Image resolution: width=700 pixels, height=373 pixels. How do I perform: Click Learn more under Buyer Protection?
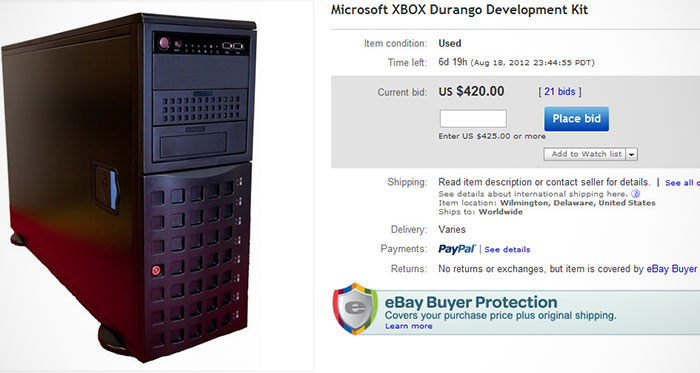(408, 326)
